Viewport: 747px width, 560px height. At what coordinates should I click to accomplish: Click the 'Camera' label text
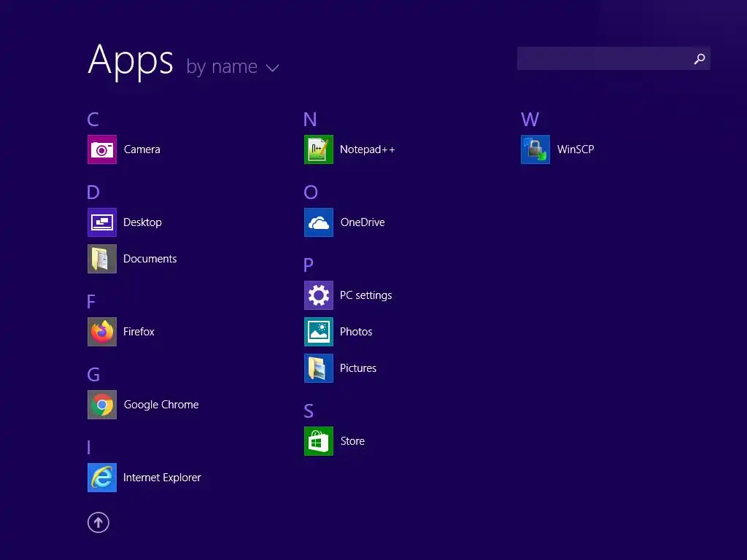(142, 149)
